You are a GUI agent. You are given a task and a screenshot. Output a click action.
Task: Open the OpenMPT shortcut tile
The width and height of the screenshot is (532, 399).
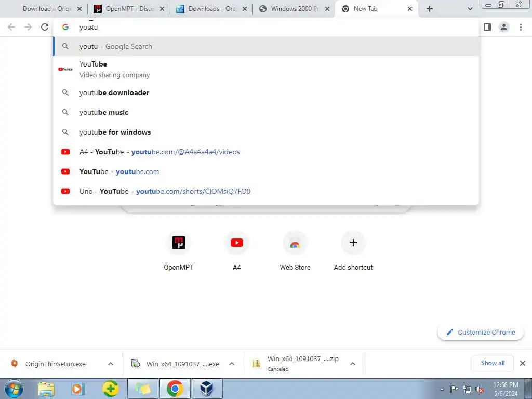point(179,252)
